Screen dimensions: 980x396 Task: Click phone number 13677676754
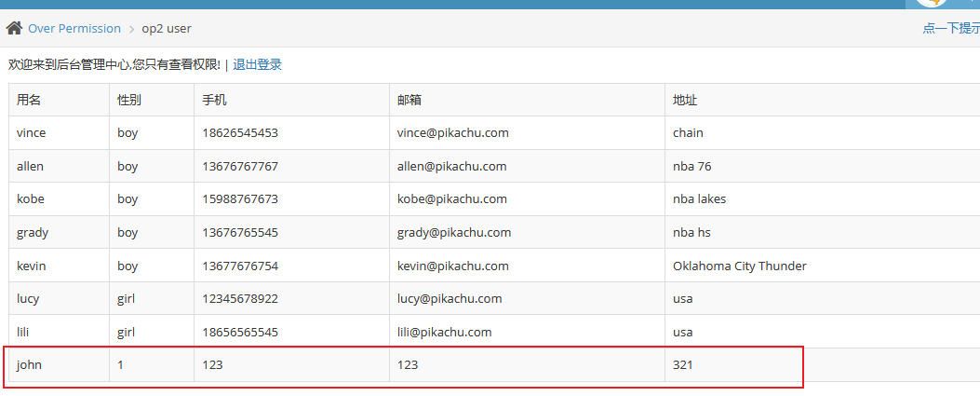pyautogui.click(x=240, y=266)
